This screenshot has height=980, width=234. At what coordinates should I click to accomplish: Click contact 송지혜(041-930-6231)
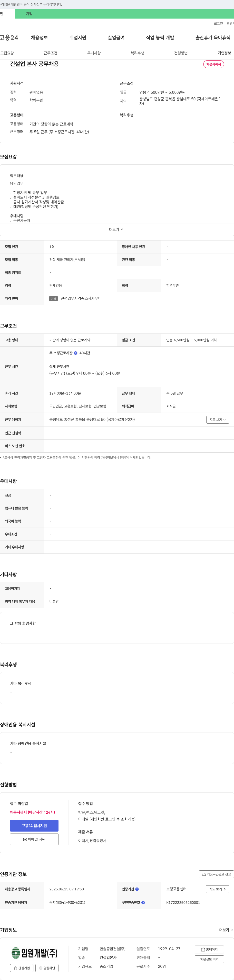(x=67, y=902)
